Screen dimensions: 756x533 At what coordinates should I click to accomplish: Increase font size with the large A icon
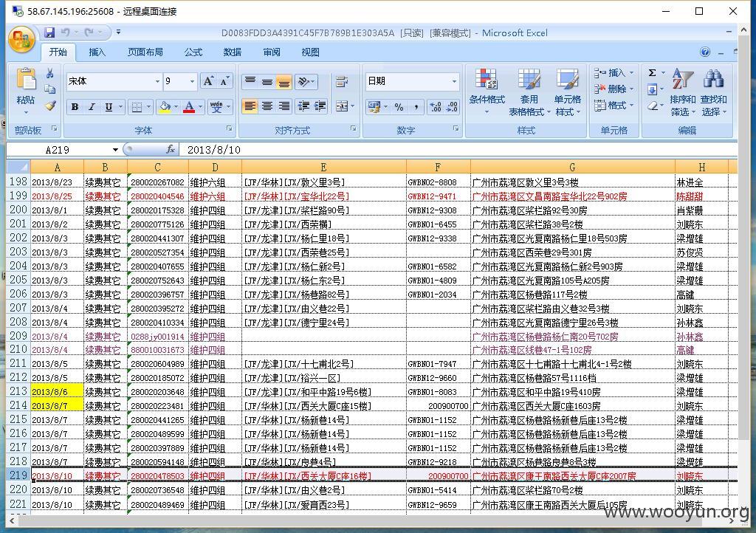pyautogui.click(x=207, y=81)
